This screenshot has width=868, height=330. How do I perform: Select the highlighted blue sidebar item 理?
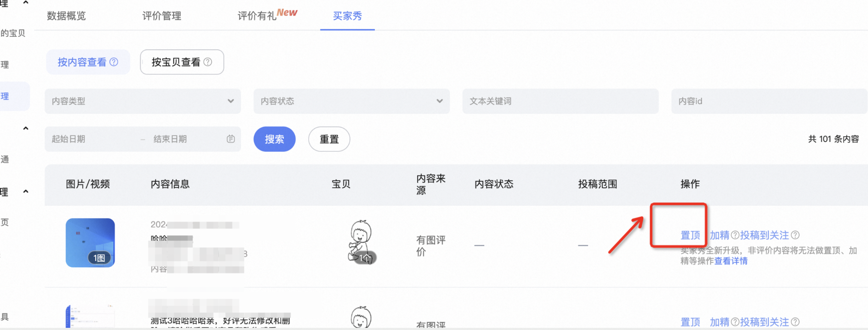click(x=14, y=96)
